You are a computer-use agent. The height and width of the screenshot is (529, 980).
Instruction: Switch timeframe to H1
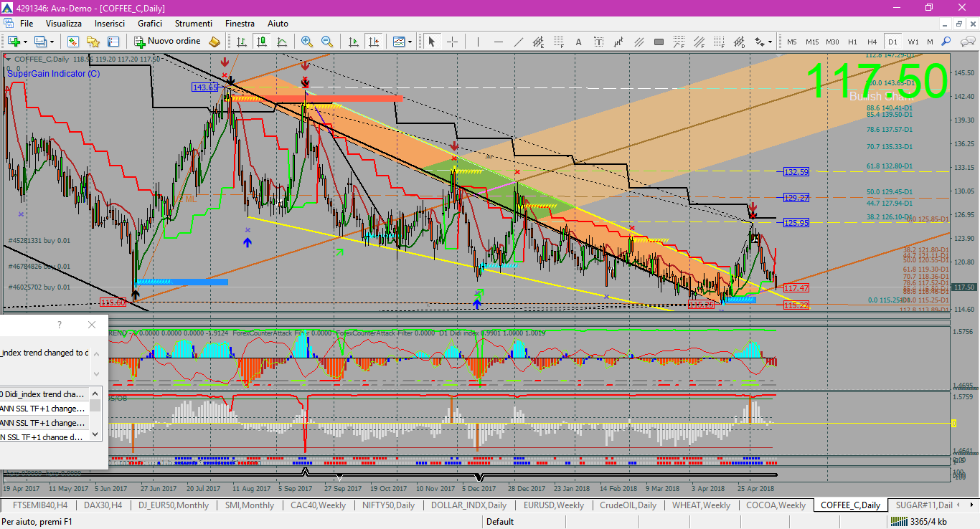[x=852, y=42]
